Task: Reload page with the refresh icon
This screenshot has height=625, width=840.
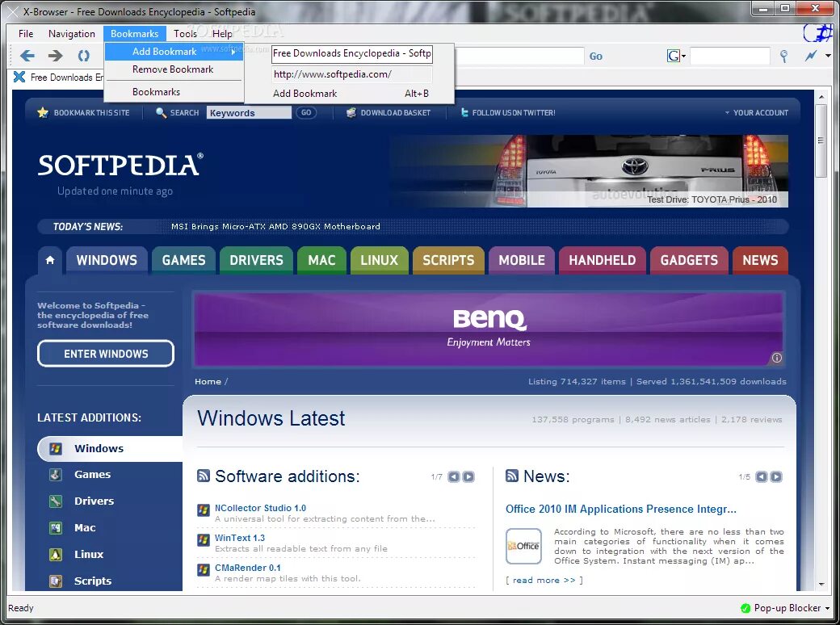Action: (83, 56)
